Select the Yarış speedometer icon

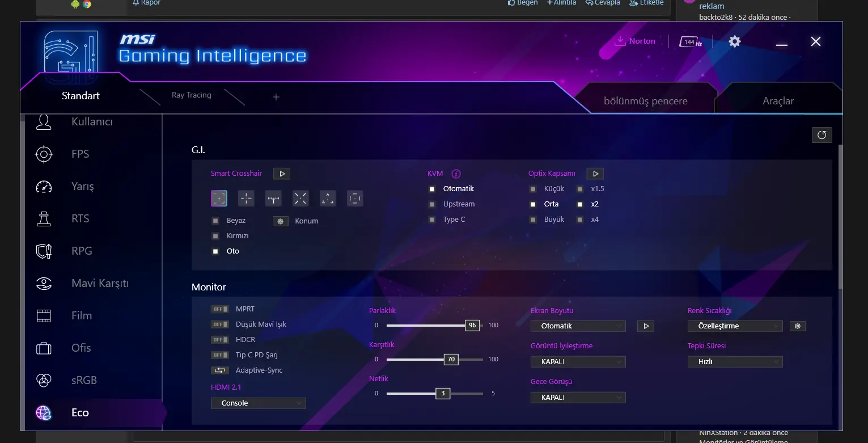(x=44, y=187)
